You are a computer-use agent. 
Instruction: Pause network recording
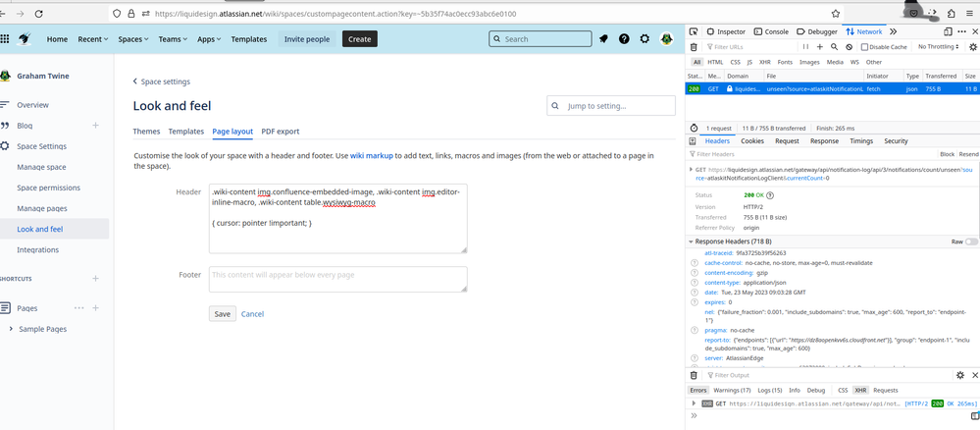pyautogui.click(x=805, y=47)
